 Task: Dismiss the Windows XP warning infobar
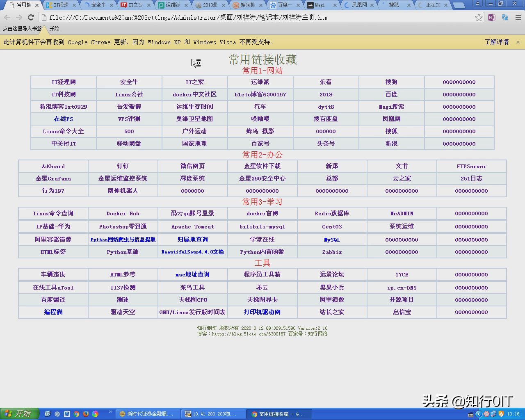click(518, 42)
